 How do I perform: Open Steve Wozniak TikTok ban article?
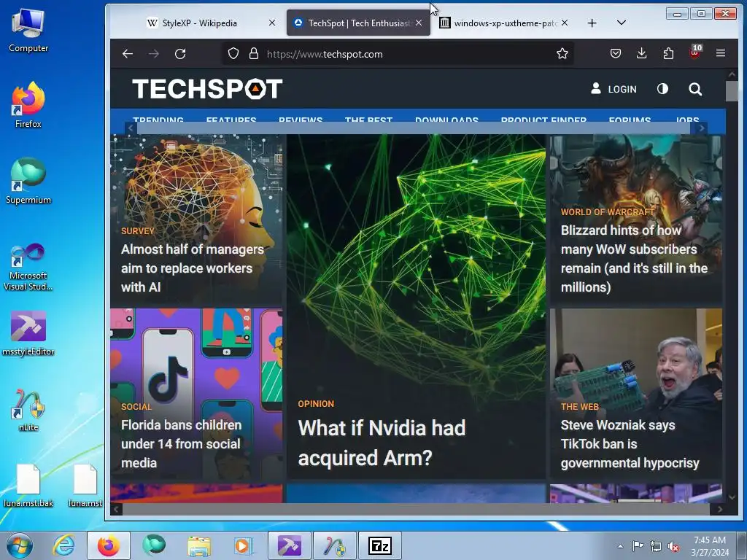[x=630, y=444]
